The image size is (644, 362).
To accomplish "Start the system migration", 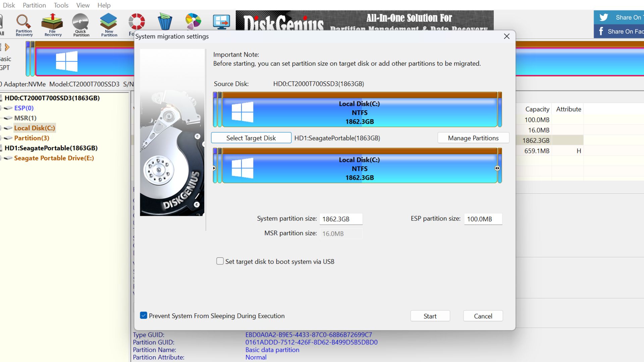I will [430, 316].
